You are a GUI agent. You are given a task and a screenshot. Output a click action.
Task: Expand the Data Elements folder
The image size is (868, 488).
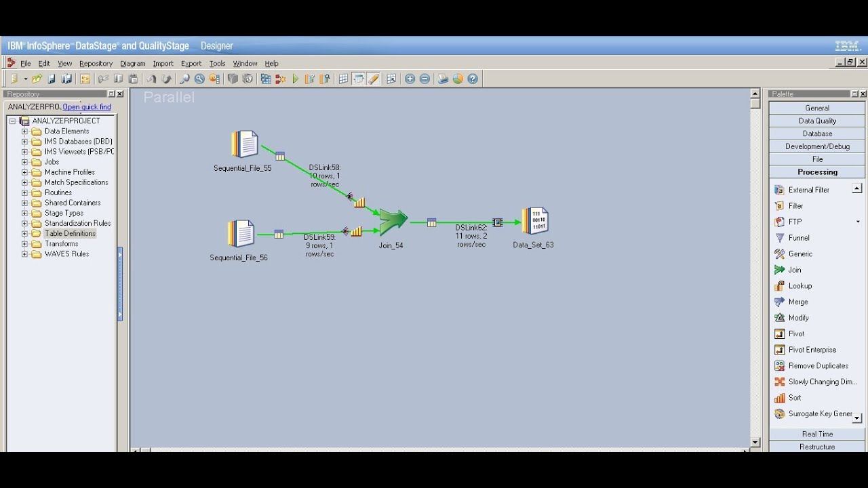[x=24, y=131]
